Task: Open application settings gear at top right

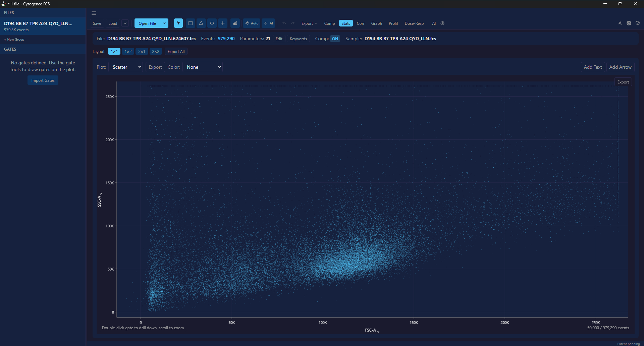Action: 629,23
